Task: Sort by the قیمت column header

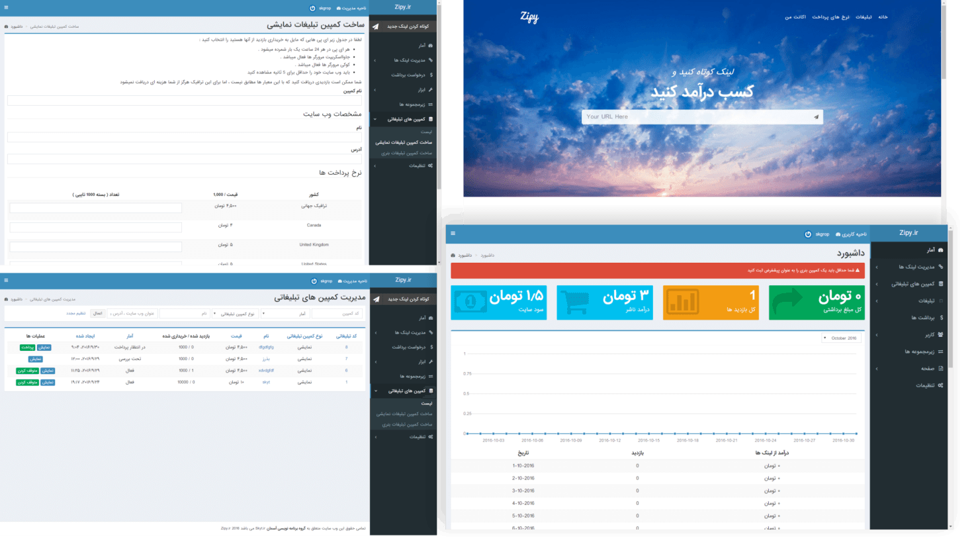Action: pyautogui.click(x=236, y=336)
